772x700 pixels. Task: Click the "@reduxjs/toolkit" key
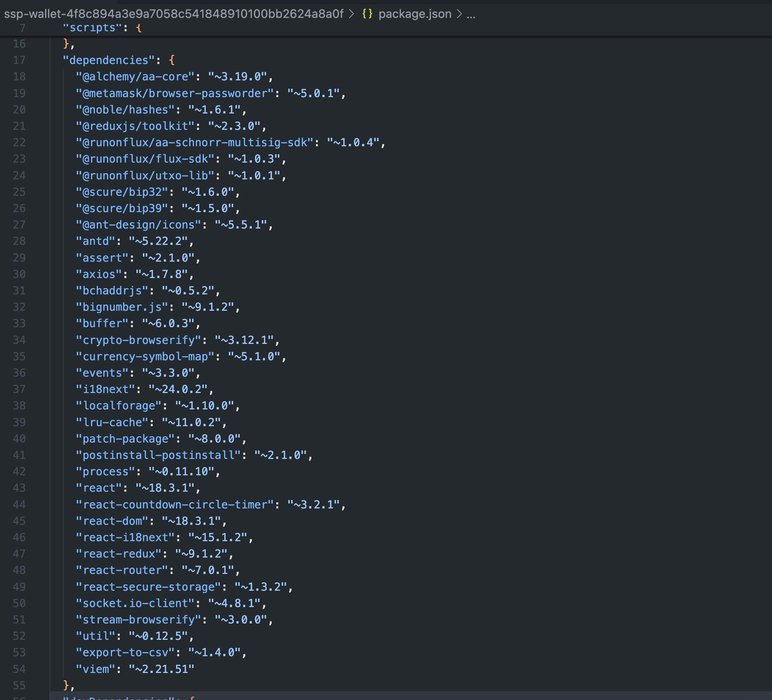(x=136, y=126)
